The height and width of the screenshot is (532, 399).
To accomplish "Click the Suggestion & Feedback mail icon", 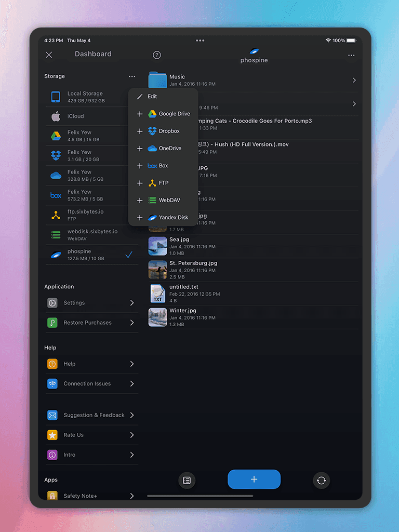I will coord(52,415).
